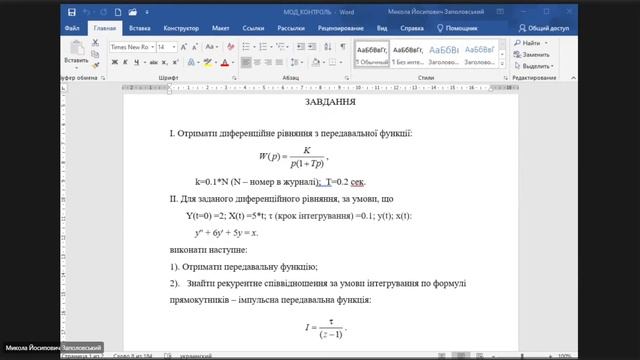Screen dimensions: 640x360
Task: Expand the styles gallery more arrow
Action: [502, 64]
